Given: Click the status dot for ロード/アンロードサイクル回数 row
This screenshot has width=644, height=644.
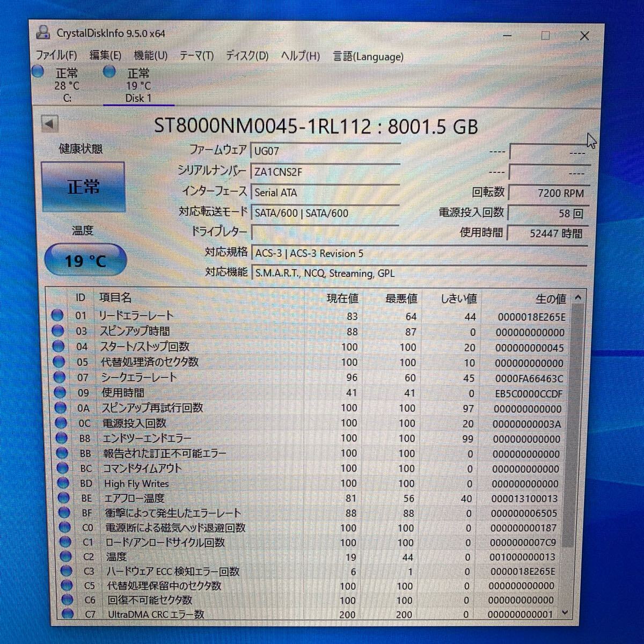Looking at the screenshot, I should point(65,542).
